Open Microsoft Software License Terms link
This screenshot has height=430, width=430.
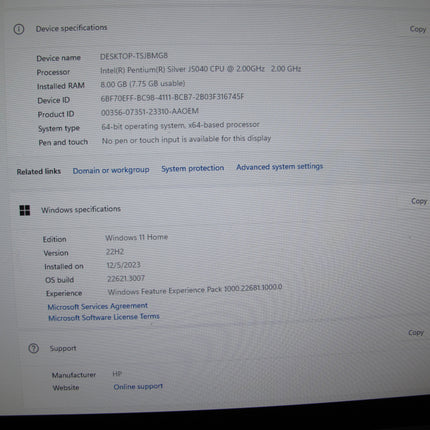(x=104, y=317)
